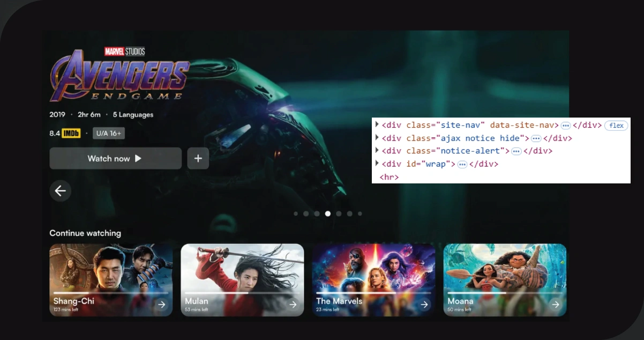Click the U/A 16+ rating badge
The width and height of the screenshot is (644, 340).
point(109,134)
